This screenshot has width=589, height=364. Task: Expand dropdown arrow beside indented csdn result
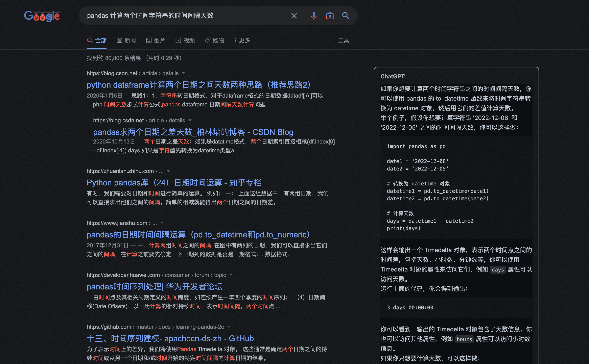(x=190, y=120)
